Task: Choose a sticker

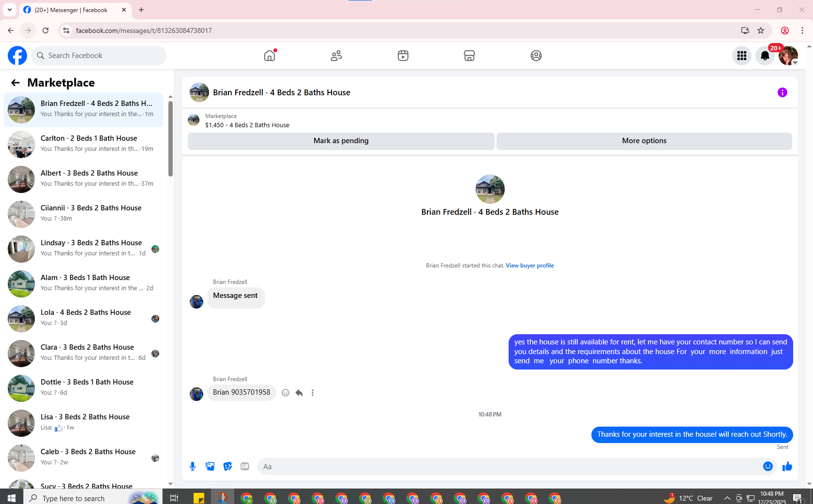Action: pos(227,466)
